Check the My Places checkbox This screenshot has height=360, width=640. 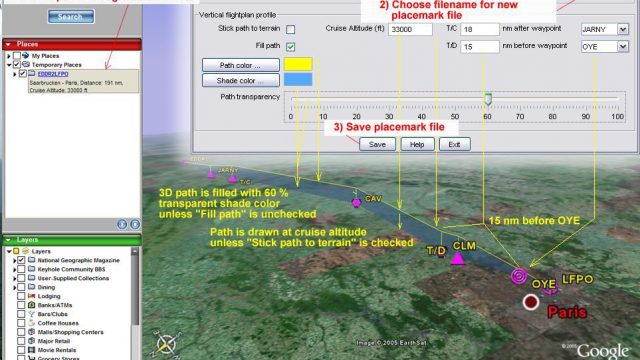[x=17, y=56]
